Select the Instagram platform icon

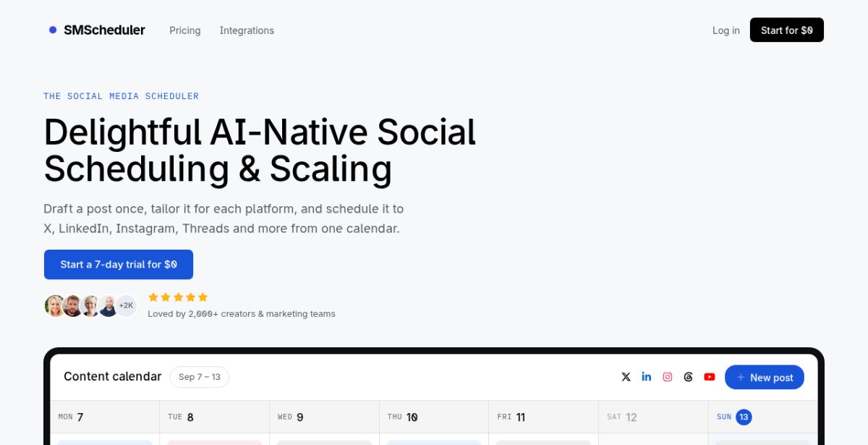coord(668,377)
